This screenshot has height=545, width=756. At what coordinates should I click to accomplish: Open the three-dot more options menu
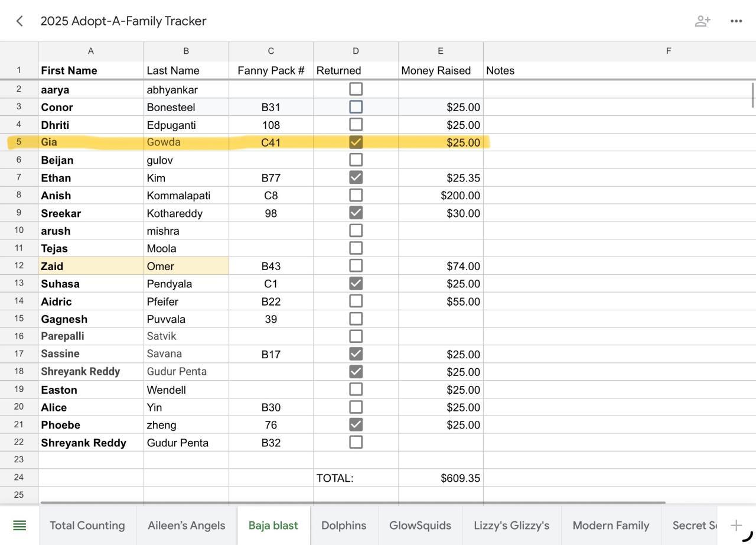(736, 21)
